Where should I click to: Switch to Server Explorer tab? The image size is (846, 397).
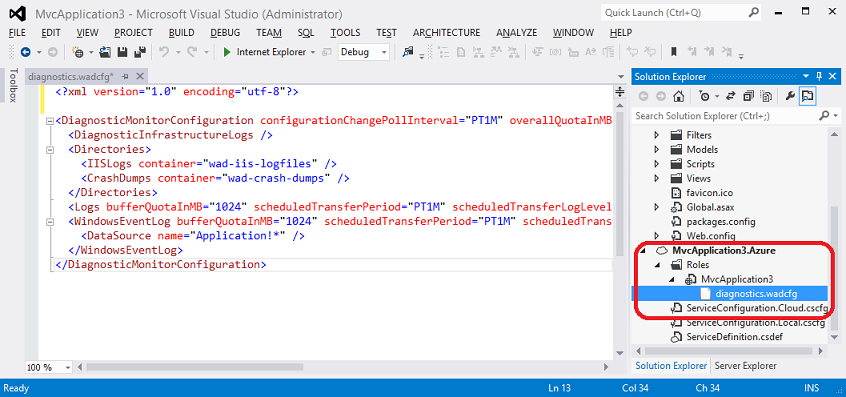pyautogui.click(x=746, y=366)
